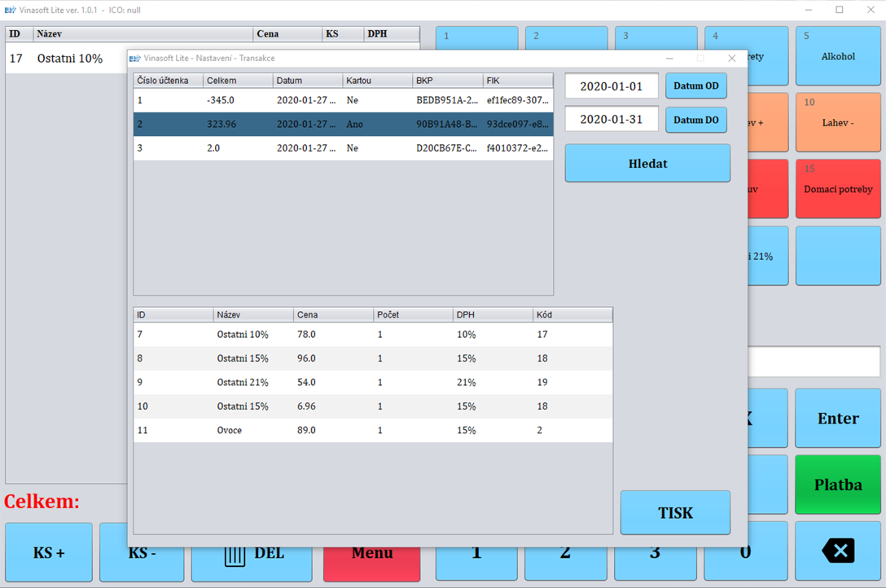Click the 2020-01-01 date field
The image size is (886, 588).
point(612,86)
